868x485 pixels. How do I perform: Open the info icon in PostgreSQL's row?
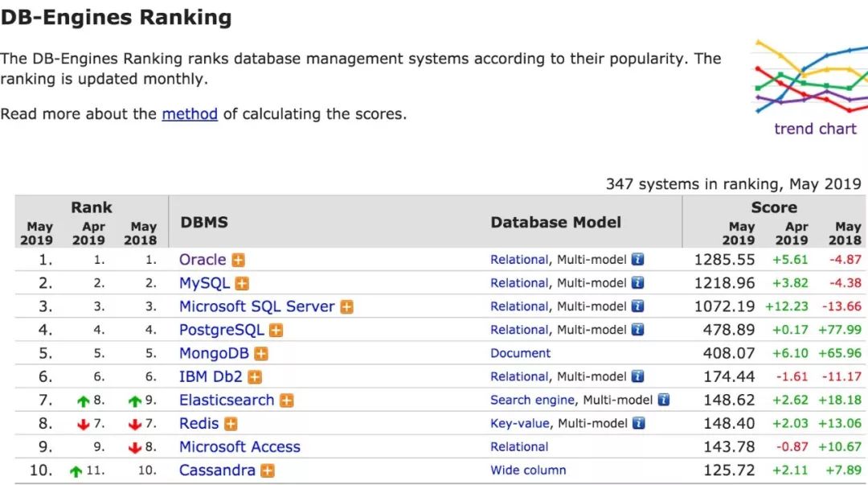click(x=637, y=329)
